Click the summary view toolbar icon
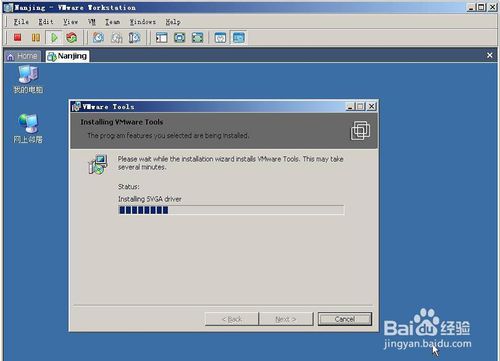Viewport: 500px width, 361px height. coord(220,38)
